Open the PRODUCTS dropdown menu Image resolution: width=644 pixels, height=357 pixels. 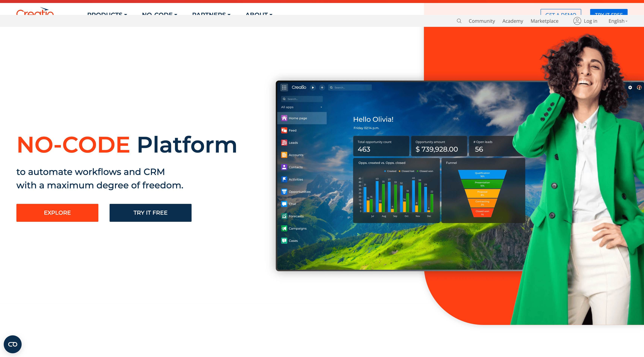[107, 14]
